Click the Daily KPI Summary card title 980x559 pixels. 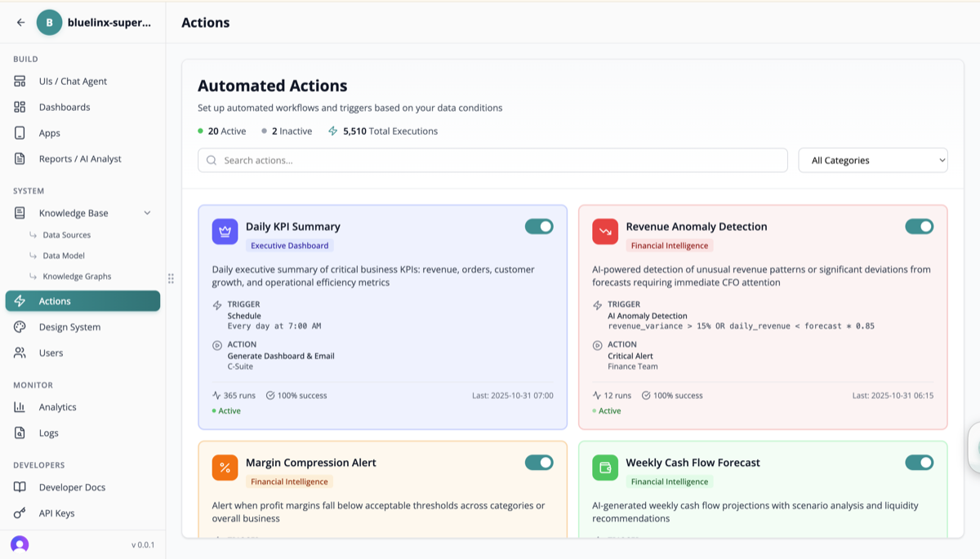tap(293, 227)
